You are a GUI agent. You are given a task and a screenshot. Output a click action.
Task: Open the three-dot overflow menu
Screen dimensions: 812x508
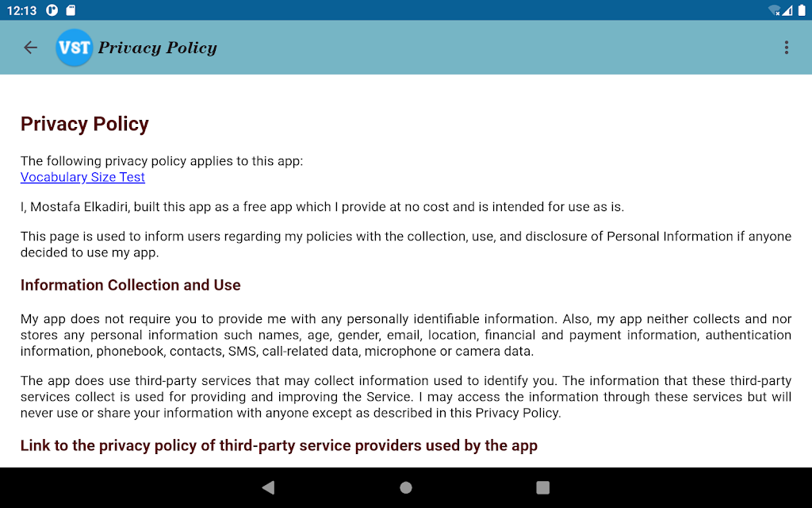point(786,48)
